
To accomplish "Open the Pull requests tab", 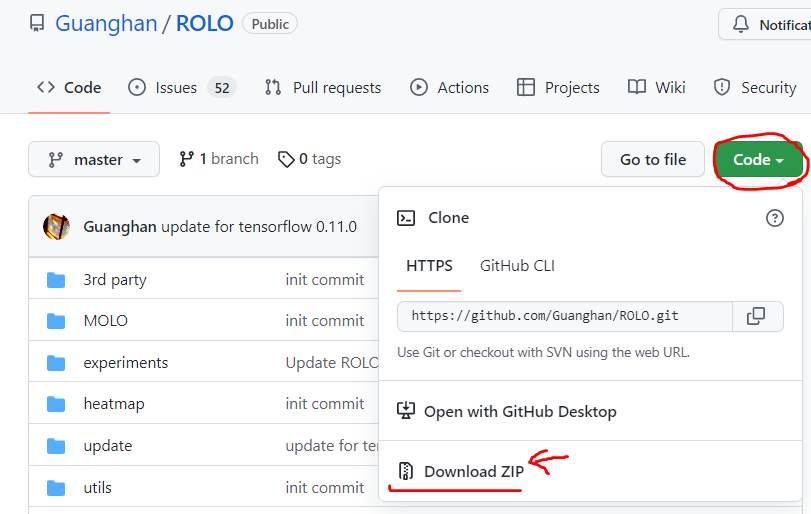I will point(323,87).
